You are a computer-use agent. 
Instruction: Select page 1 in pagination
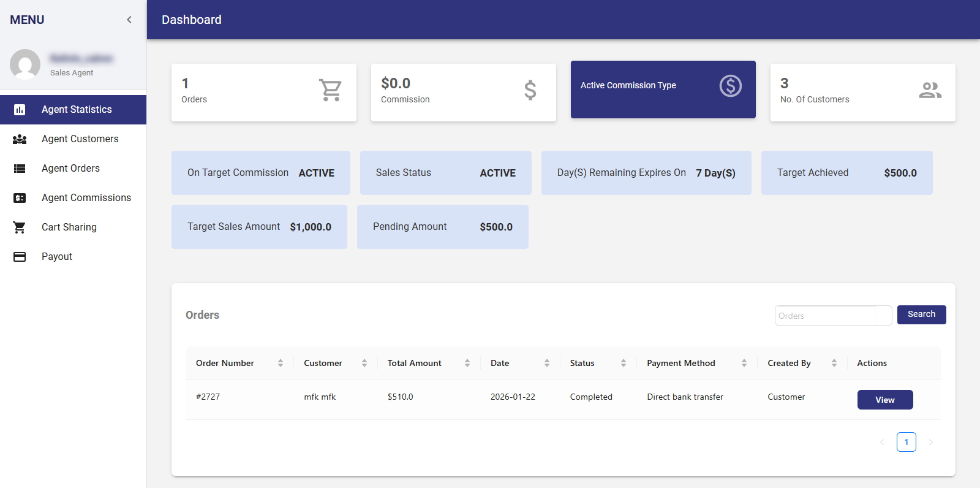click(x=906, y=442)
